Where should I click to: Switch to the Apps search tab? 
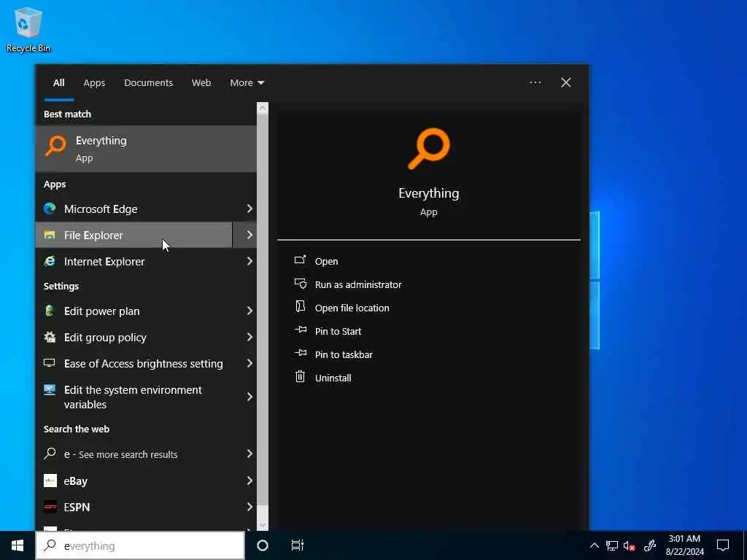coord(94,83)
